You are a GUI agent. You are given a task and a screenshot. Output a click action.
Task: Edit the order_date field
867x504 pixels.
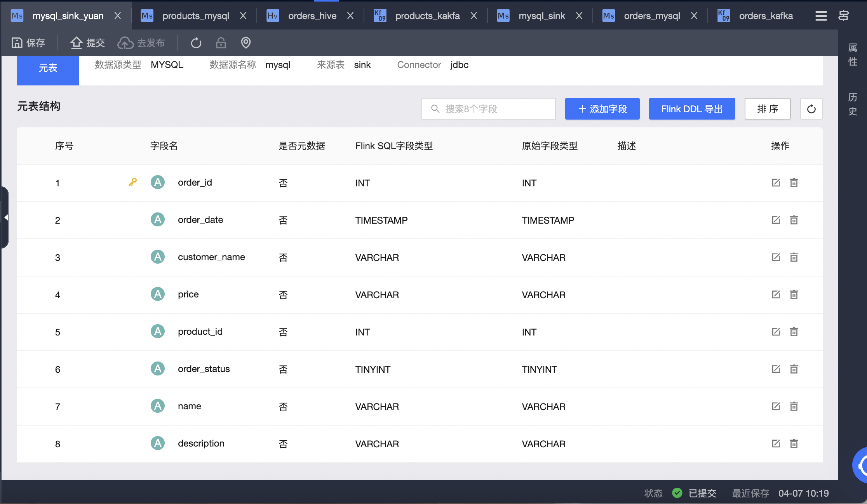pyautogui.click(x=776, y=220)
